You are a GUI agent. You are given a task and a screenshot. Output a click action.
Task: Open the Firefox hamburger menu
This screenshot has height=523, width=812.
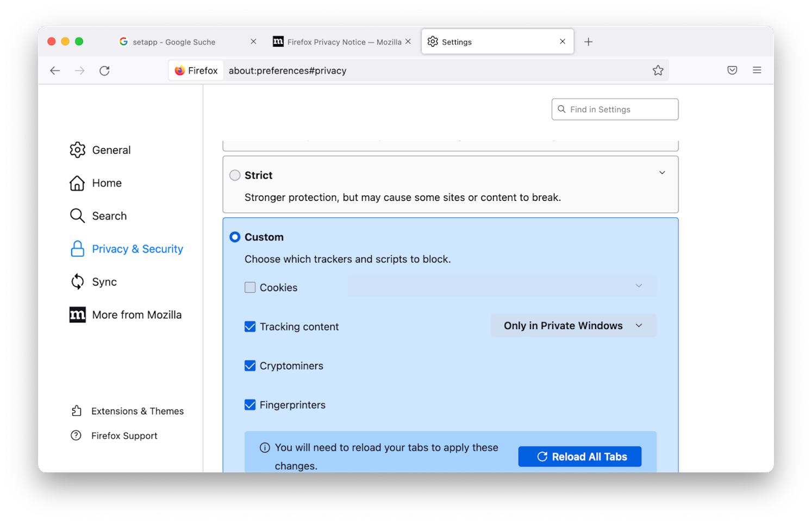pyautogui.click(x=757, y=70)
